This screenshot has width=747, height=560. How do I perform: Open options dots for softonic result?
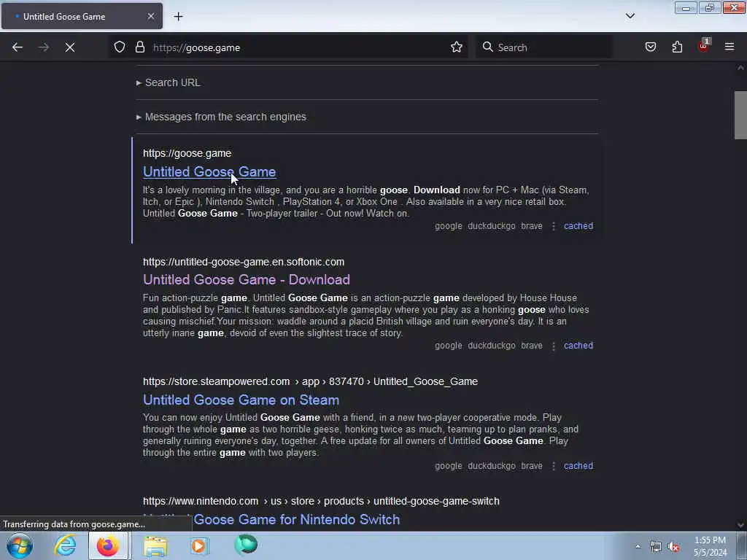click(553, 346)
